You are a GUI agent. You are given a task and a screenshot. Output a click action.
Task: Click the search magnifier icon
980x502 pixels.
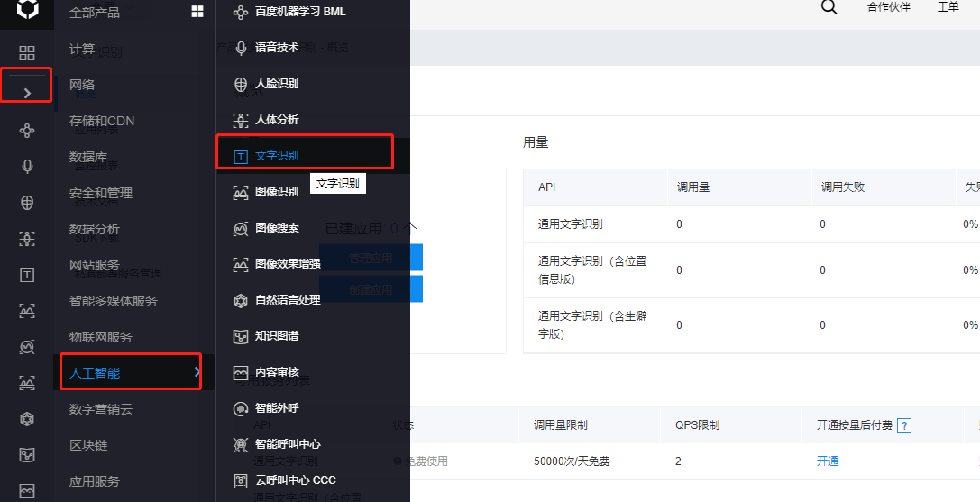[829, 7]
